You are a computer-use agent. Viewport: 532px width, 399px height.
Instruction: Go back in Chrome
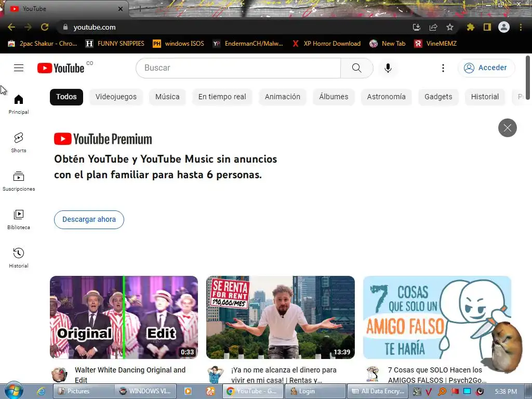click(11, 27)
